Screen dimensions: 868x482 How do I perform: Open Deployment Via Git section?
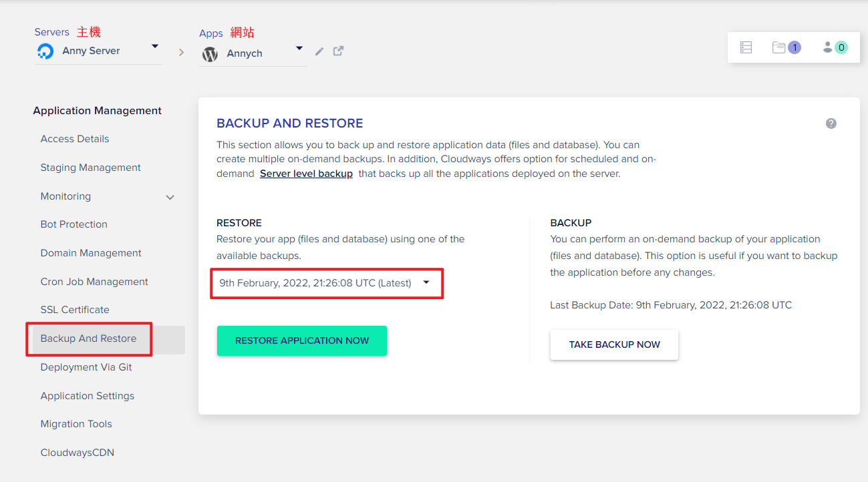point(86,367)
